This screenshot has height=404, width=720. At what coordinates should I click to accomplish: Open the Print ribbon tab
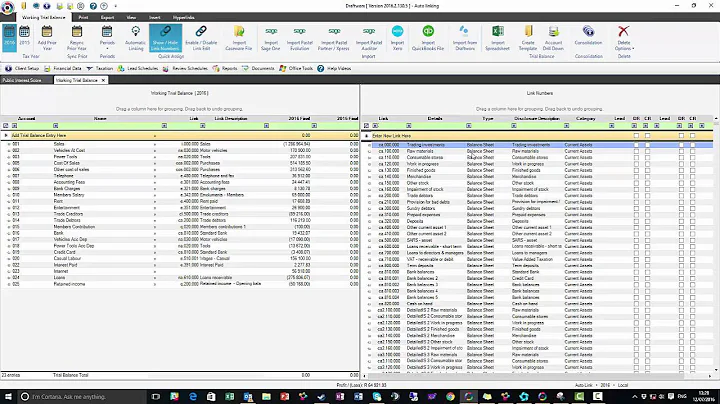click(83, 17)
